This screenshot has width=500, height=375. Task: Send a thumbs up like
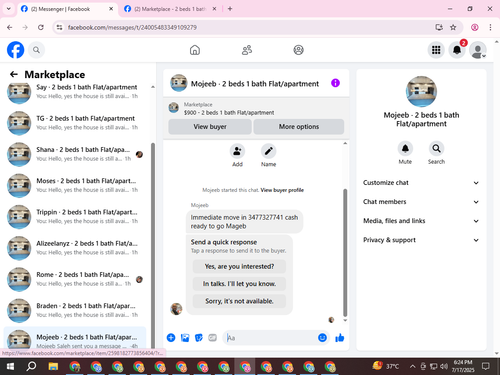[x=340, y=338]
